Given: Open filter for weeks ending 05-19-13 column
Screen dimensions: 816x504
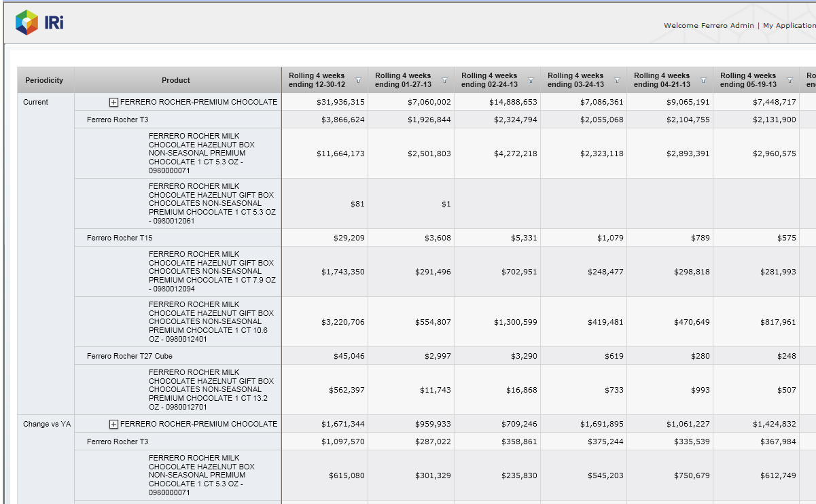Looking at the screenshot, I should 790,80.
